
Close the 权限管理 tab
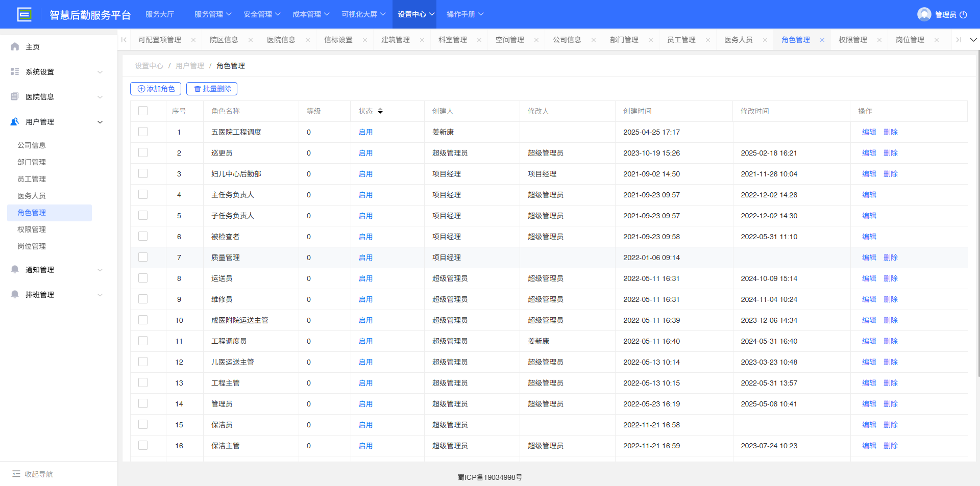pyautogui.click(x=879, y=40)
